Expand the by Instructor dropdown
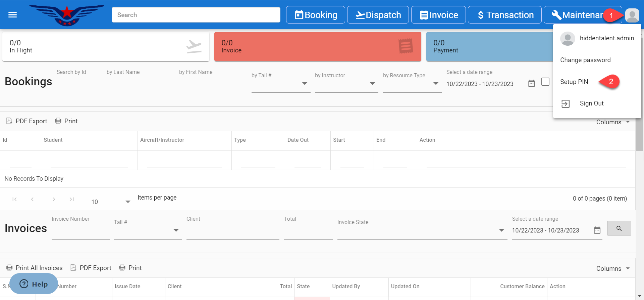Viewport: 644px width, 300px height. [x=372, y=84]
